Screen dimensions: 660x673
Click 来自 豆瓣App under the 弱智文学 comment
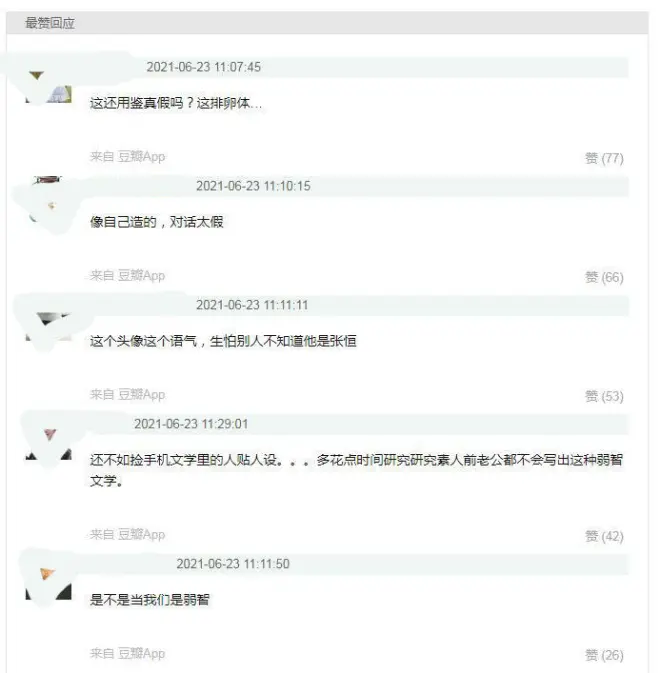127,534
